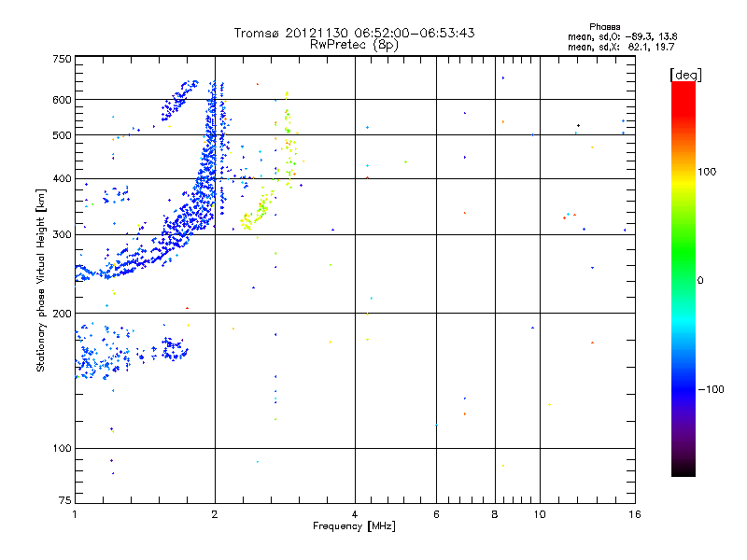Click the y-axis '400' tick label
This screenshot has width=747, height=560.
click(62, 179)
